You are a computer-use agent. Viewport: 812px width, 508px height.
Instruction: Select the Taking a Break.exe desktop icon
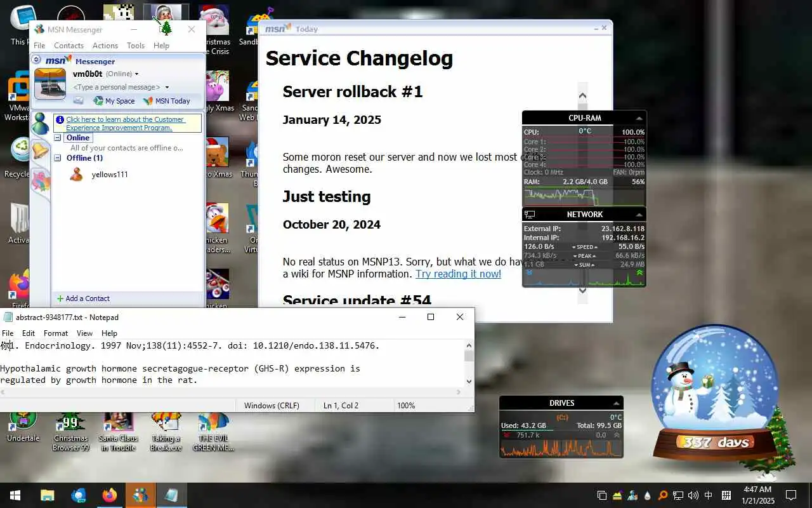pos(166,431)
